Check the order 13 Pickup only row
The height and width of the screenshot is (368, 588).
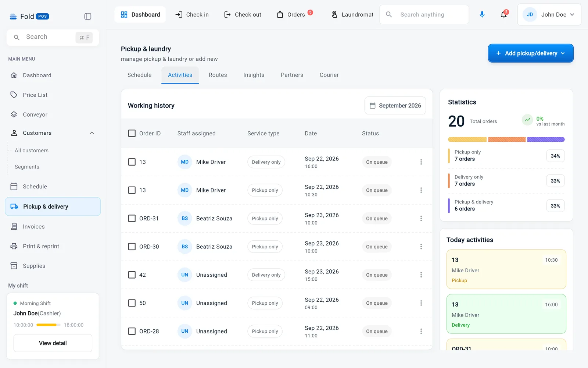[x=132, y=190]
